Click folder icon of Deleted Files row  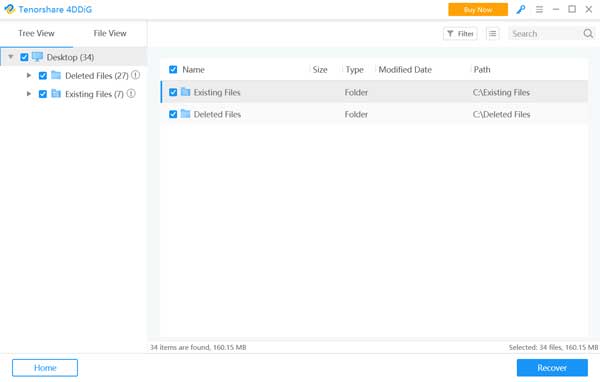(186, 114)
